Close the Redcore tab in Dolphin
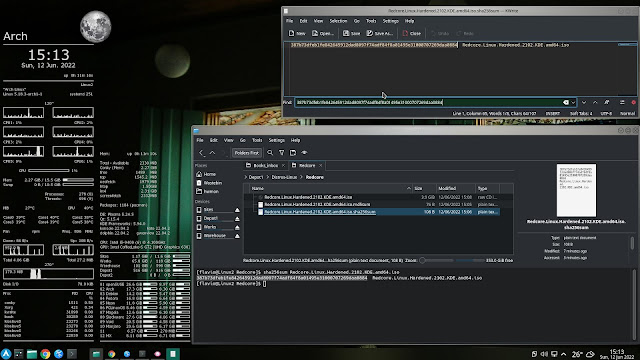 [321, 166]
